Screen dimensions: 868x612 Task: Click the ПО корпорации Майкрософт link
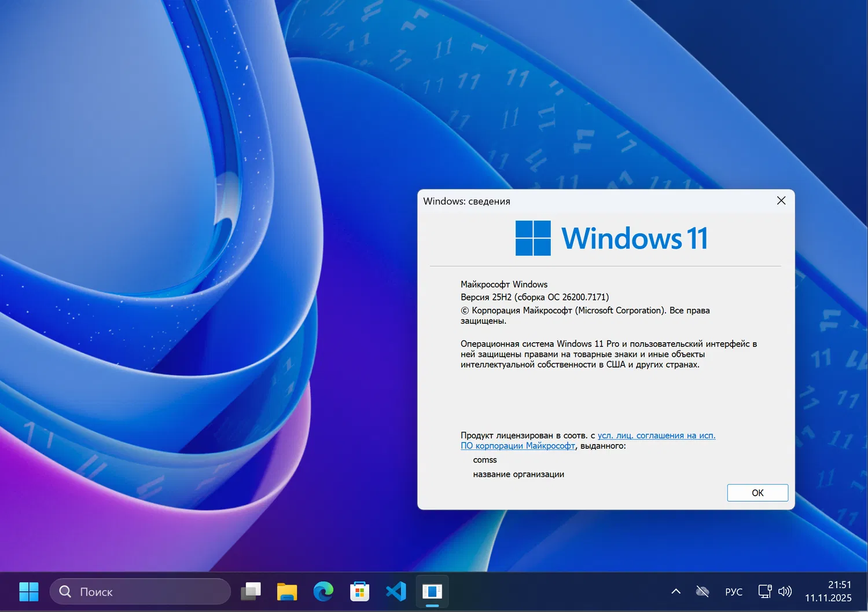point(517,445)
